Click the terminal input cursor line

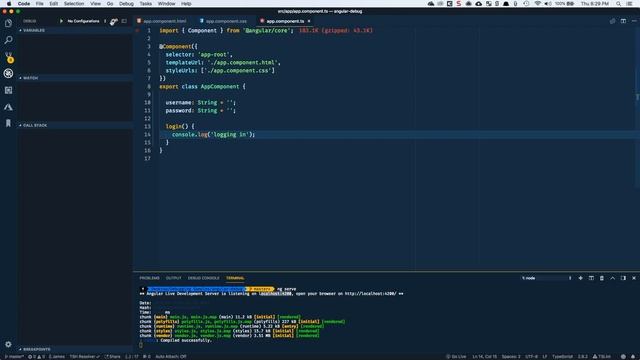(141, 345)
